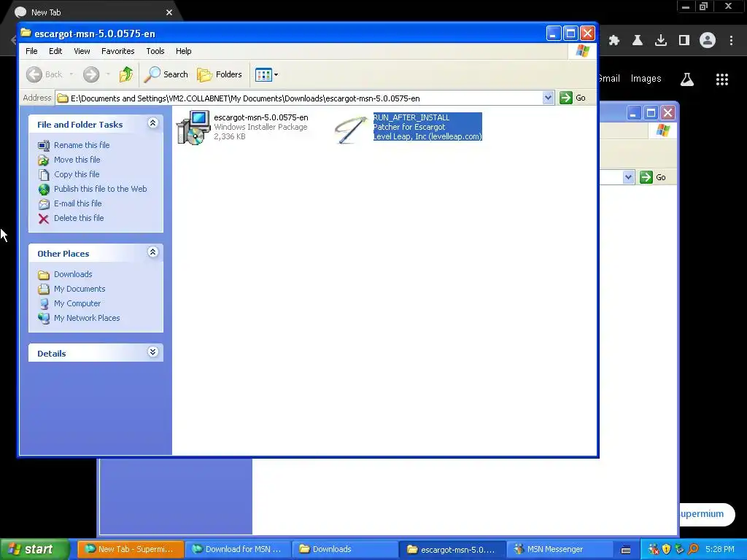Click the Windows Start button
The image size is (747, 560).
click(34, 549)
